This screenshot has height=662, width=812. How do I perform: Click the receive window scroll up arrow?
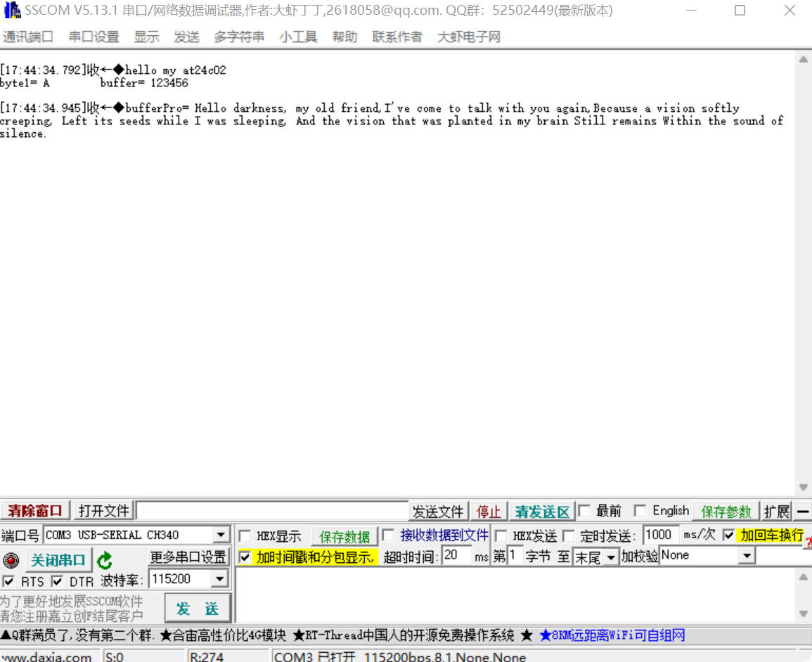pyautogui.click(x=803, y=60)
